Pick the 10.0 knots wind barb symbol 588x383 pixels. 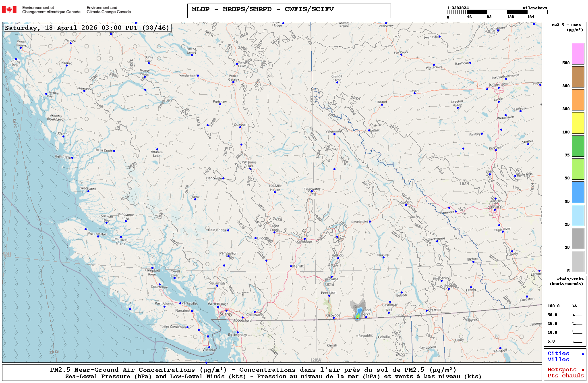click(x=577, y=333)
